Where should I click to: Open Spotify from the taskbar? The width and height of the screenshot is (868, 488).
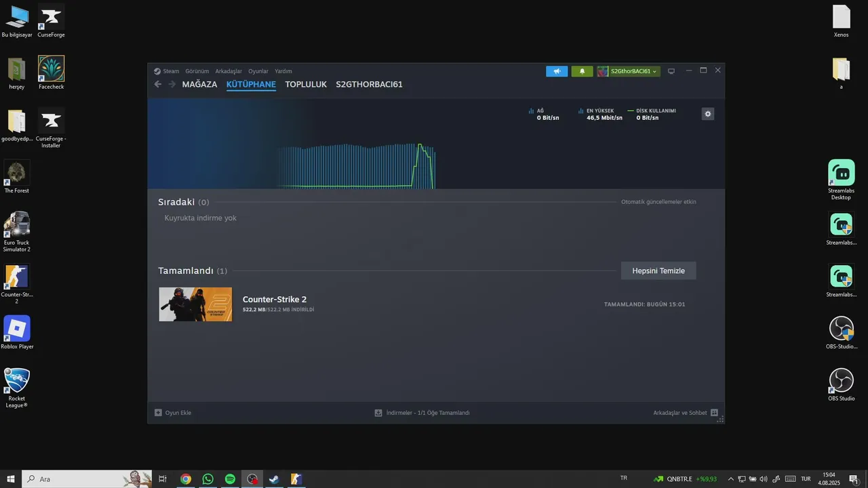[230, 479]
